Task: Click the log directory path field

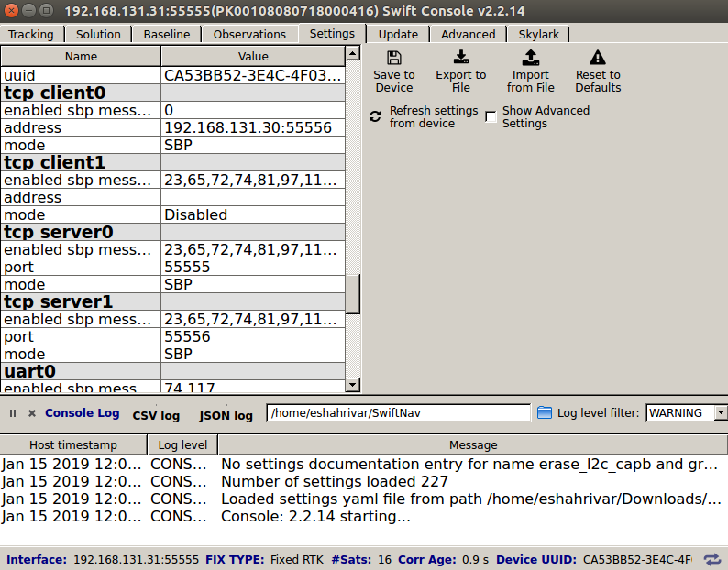Action: (x=398, y=413)
